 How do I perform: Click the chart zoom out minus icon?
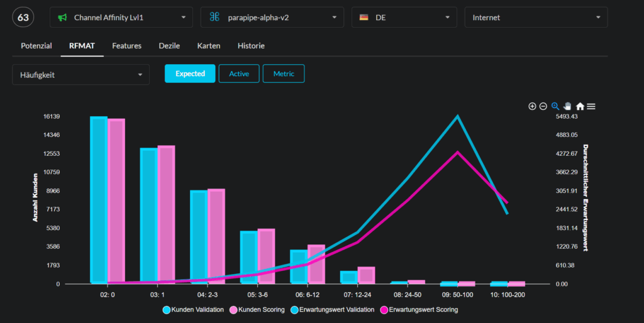(x=543, y=106)
